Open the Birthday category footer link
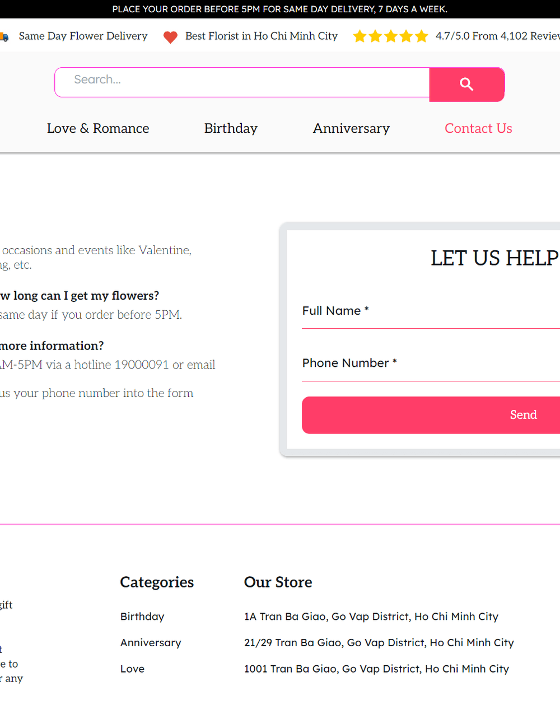560x728 pixels. (142, 617)
